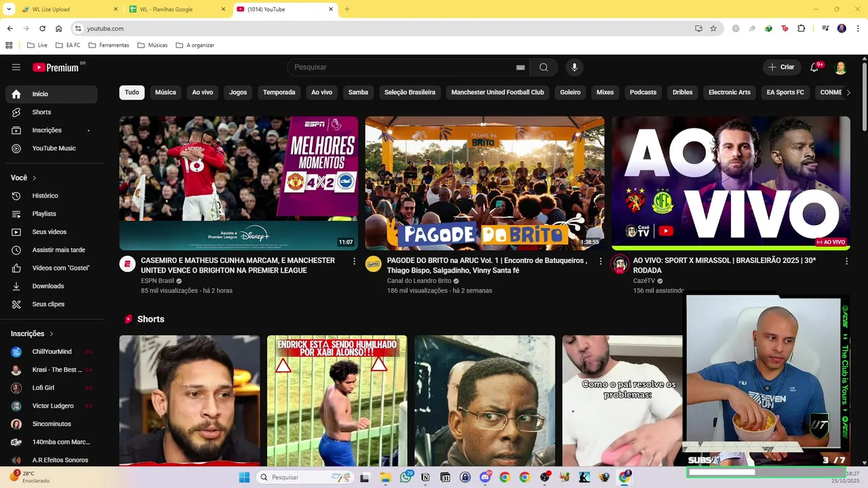Viewport: 868px width, 488px height.
Task: Reload the page with browser refresh icon
Action: [x=42, y=28]
